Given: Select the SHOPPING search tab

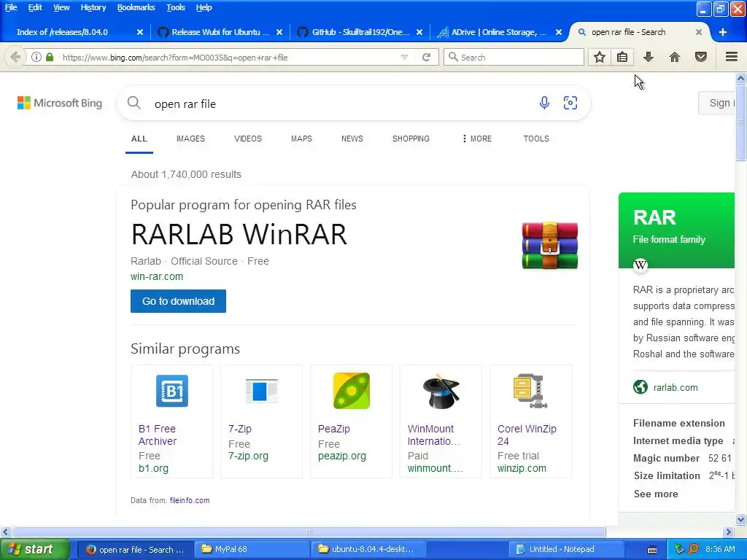Looking at the screenshot, I should (411, 139).
